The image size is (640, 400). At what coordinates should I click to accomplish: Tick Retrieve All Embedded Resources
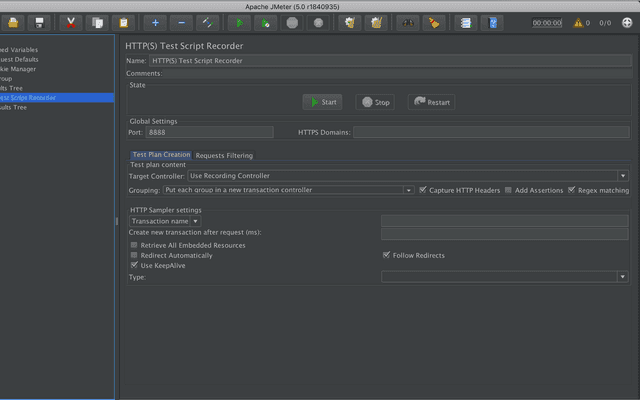click(134, 245)
